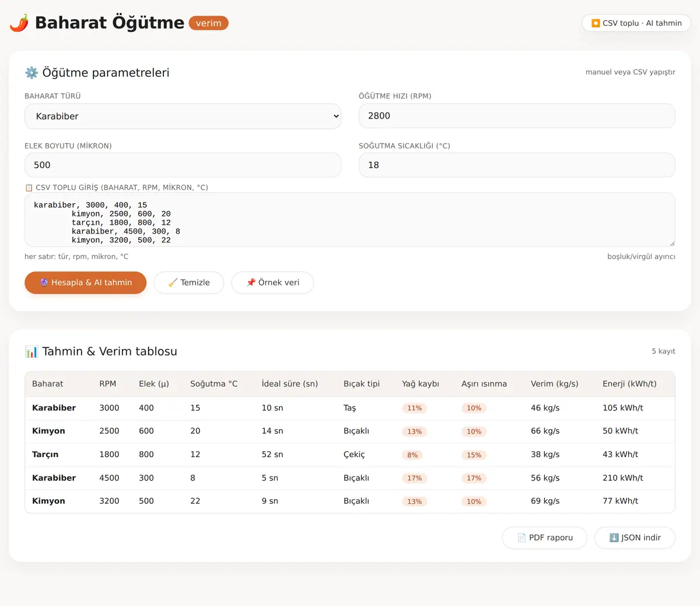Click the Baharat Öğütme title
This screenshot has width=700, height=606.
tap(110, 23)
